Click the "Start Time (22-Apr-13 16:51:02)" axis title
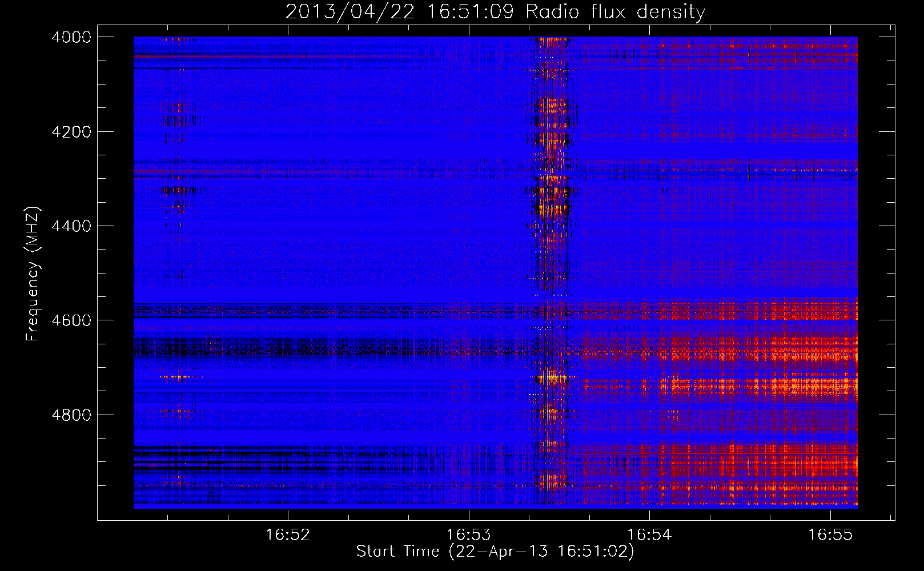 pyautogui.click(x=495, y=552)
